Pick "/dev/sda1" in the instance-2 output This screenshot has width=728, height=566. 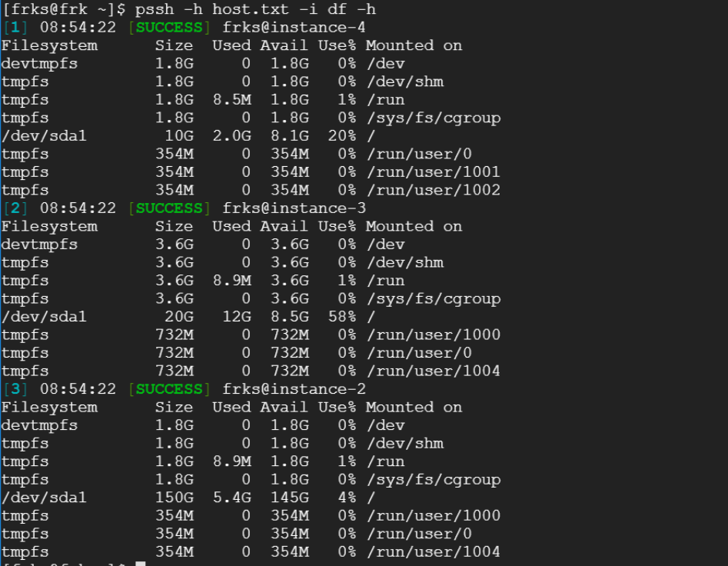pos(44,498)
